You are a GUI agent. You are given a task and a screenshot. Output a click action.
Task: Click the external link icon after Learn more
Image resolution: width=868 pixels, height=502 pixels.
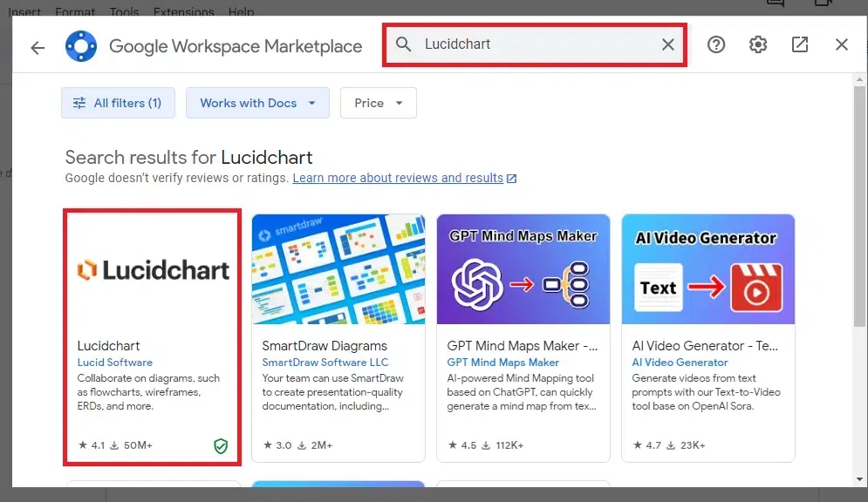(x=511, y=179)
